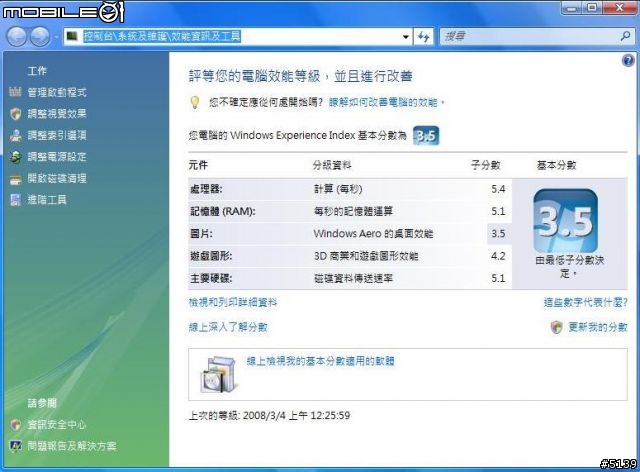Viewport: 640px width, 472px height.
Task: Click the icon beside 調整索引選項
Action: point(16,135)
